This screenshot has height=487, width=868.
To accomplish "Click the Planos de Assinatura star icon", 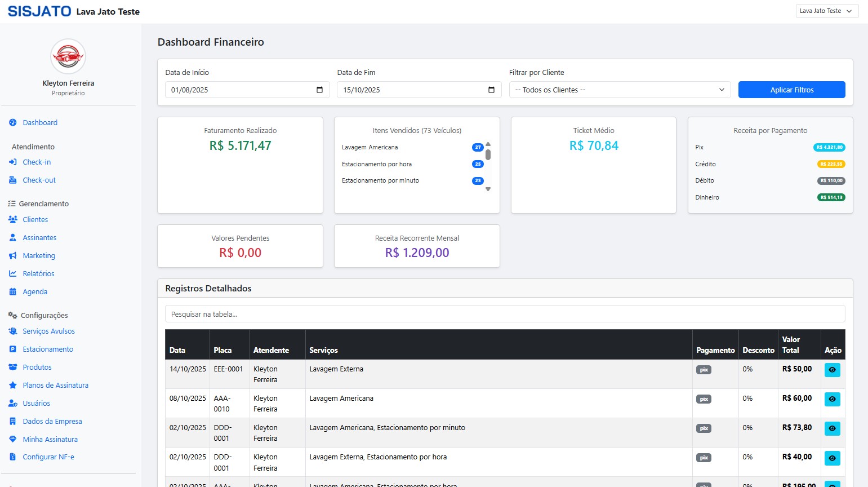I will [x=13, y=386].
